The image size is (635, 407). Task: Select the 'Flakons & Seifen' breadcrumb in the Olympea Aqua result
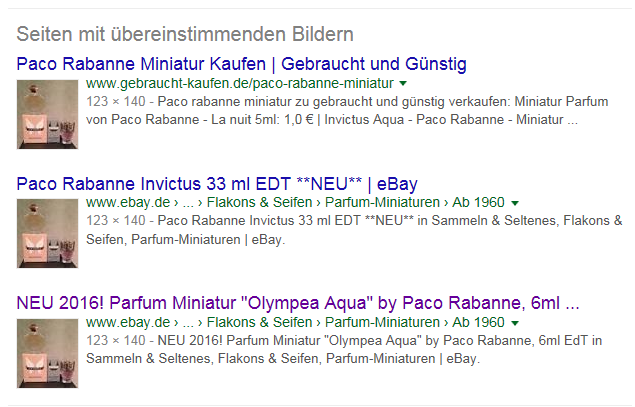coord(260,322)
